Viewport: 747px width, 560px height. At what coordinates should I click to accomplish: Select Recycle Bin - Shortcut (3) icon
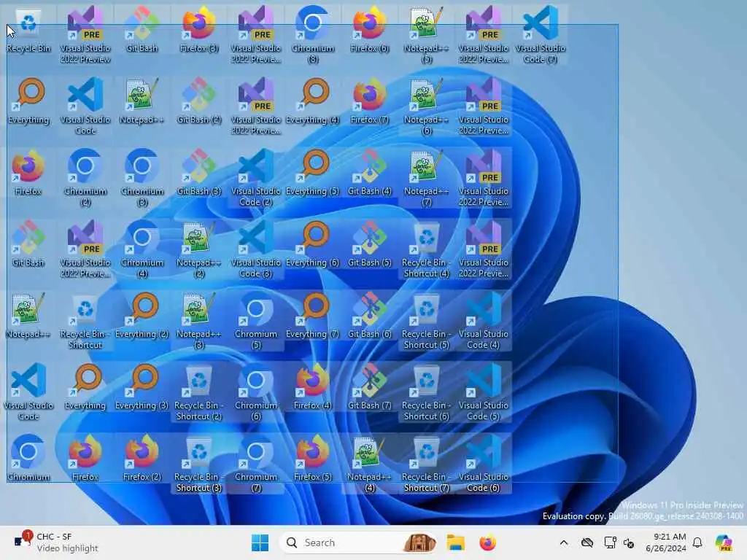199,464
